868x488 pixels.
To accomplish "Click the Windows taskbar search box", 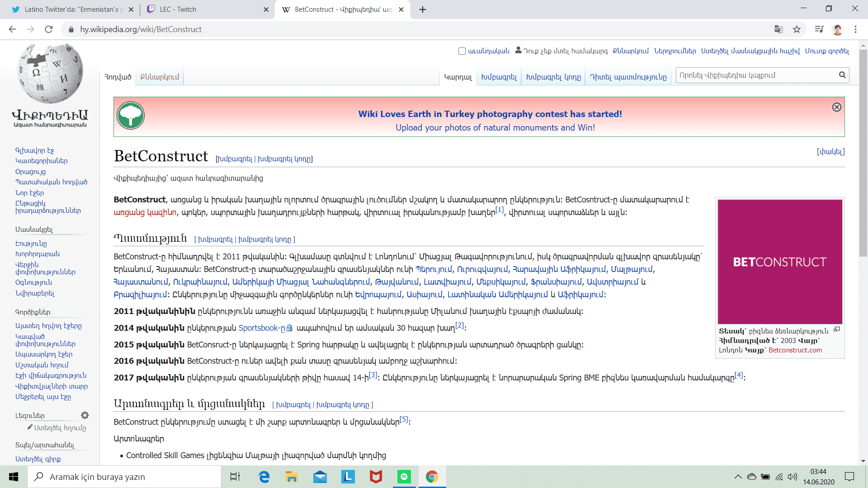I will click(x=124, y=477).
